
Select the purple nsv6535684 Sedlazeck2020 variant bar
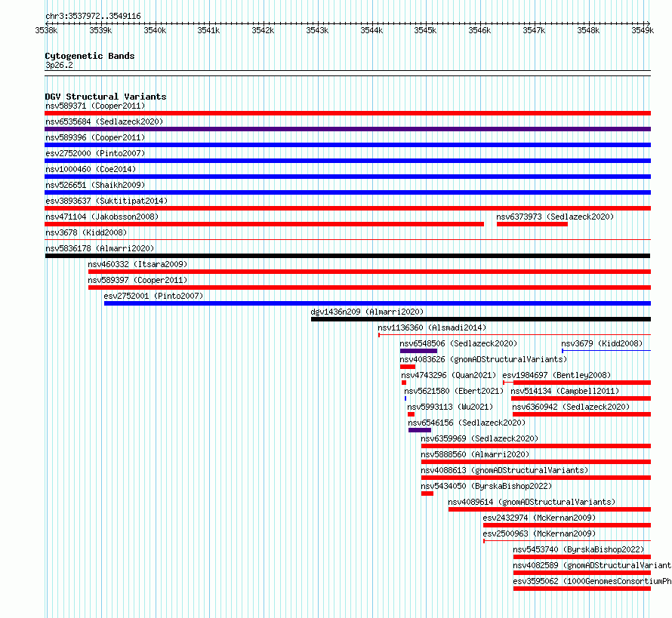point(347,129)
